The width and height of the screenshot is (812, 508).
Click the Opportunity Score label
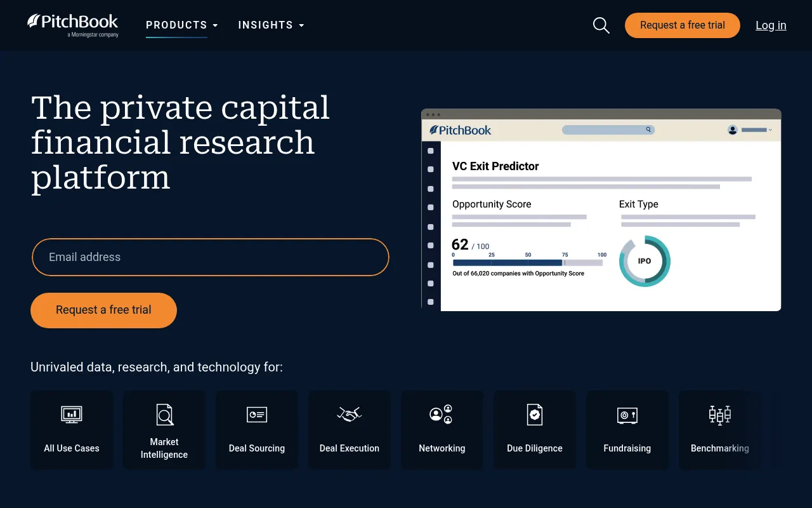pyautogui.click(x=492, y=204)
